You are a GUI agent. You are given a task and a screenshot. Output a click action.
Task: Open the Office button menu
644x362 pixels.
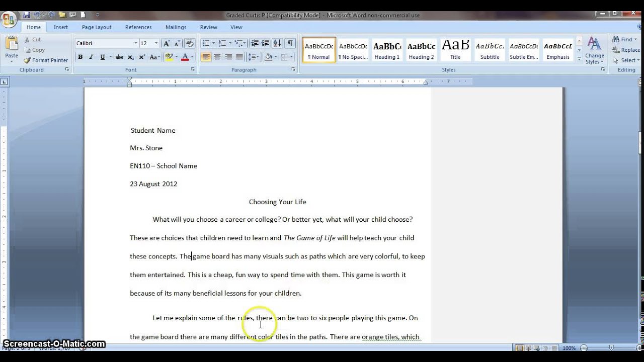click(9, 20)
